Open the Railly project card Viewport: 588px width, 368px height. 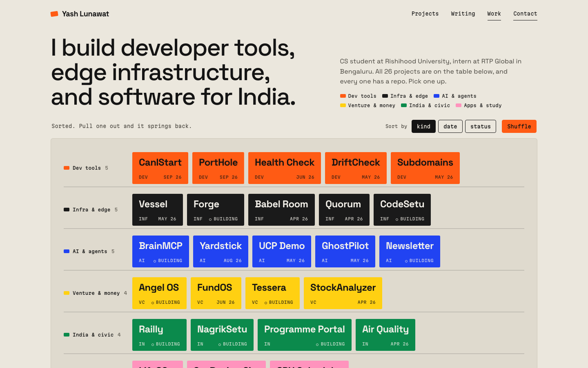tap(159, 335)
